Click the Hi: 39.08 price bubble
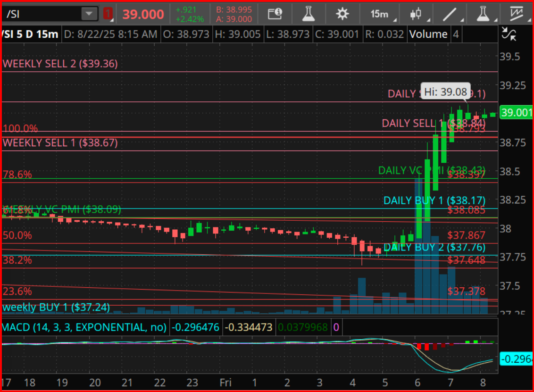 click(x=445, y=91)
